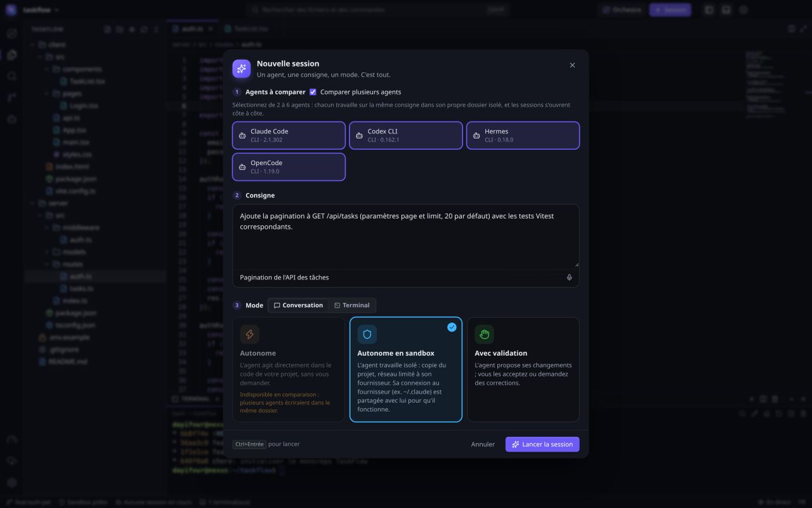Open Login.tsx in the explorer tree

83,106
